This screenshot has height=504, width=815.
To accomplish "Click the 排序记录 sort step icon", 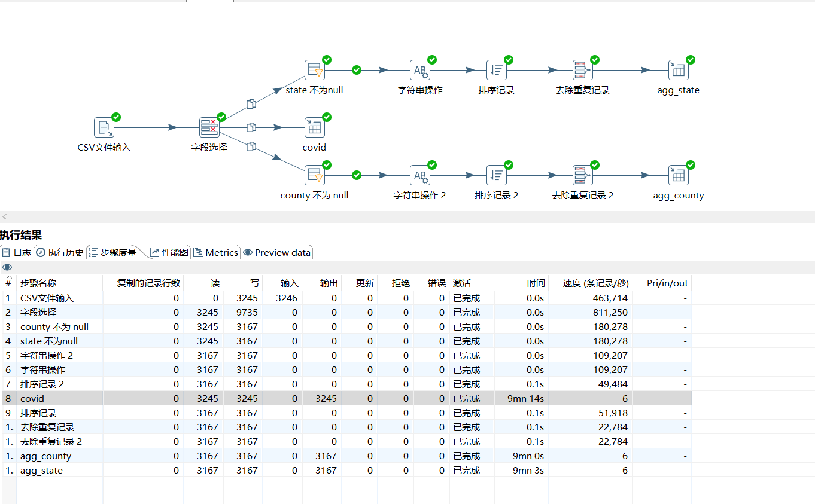I will (497, 70).
